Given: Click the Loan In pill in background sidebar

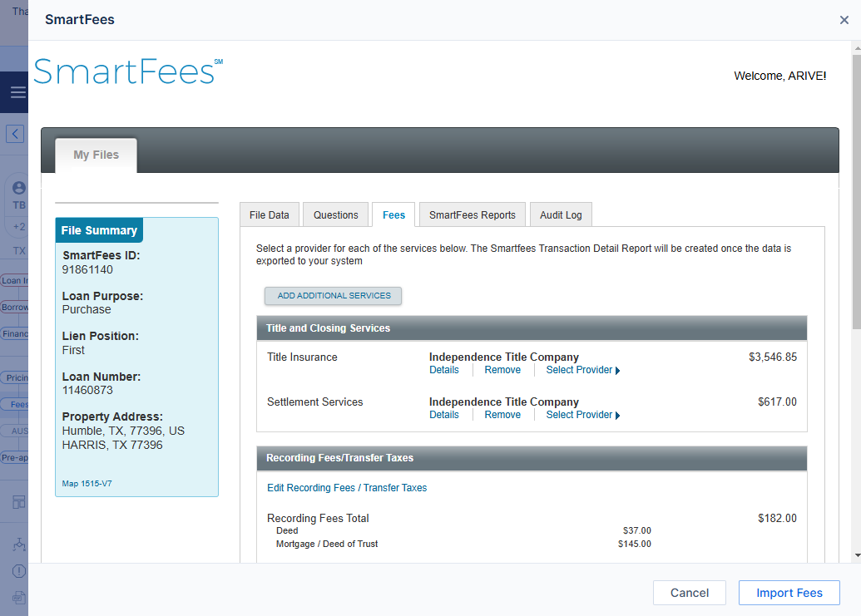Looking at the screenshot, I should click(x=14, y=280).
